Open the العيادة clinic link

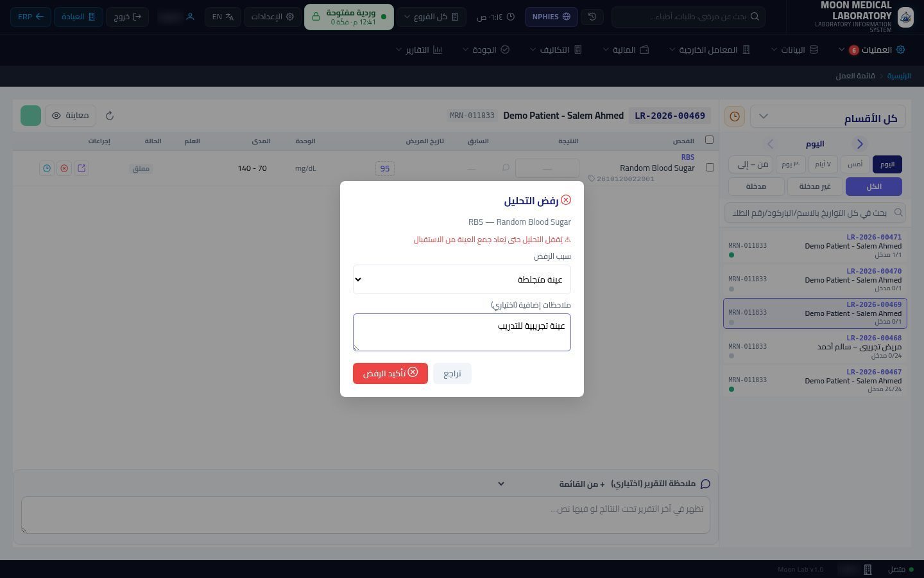(x=78, y=17)
